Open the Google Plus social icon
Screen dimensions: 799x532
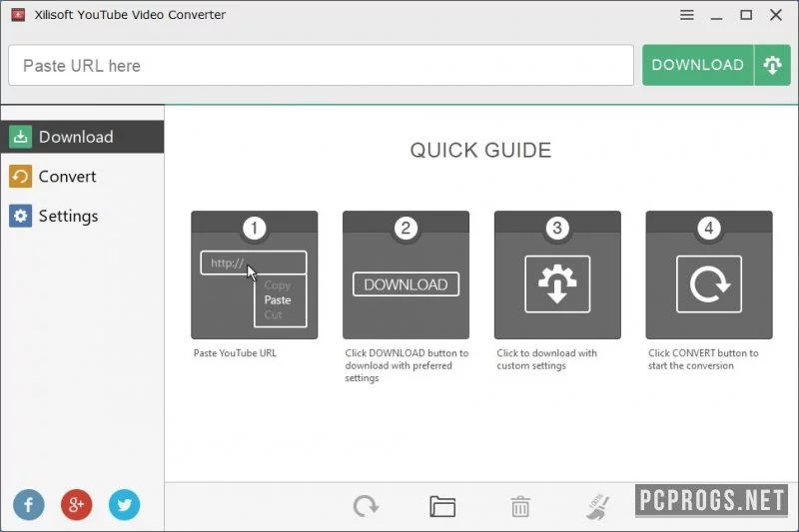77,504
